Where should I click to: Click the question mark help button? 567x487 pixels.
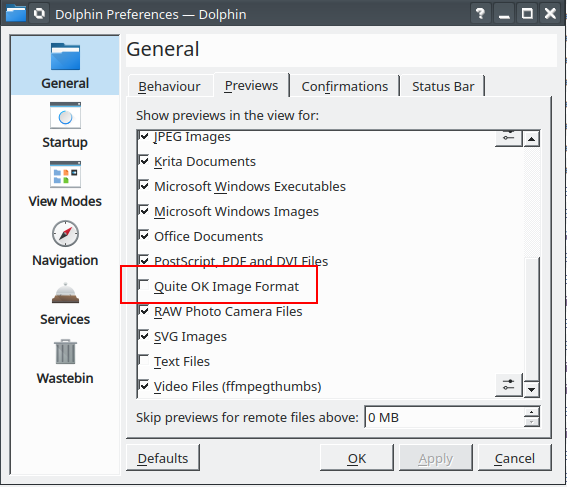coord(480,14)
